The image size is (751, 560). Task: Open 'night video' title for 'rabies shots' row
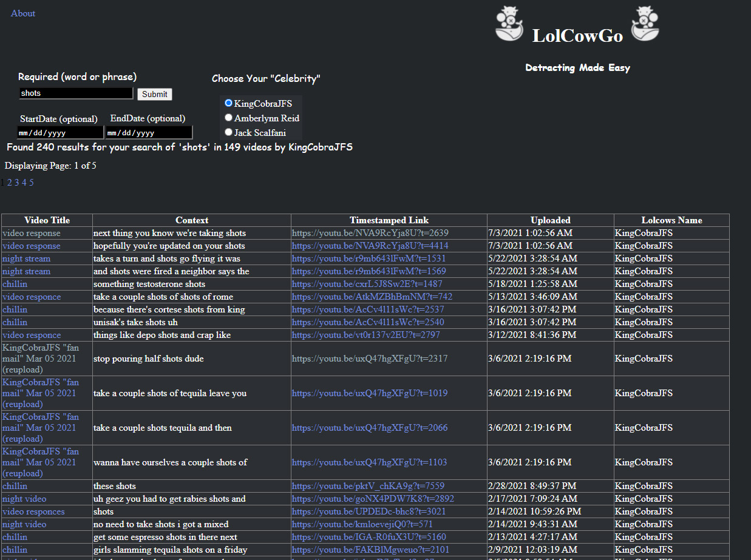click(x=24, y=499)
